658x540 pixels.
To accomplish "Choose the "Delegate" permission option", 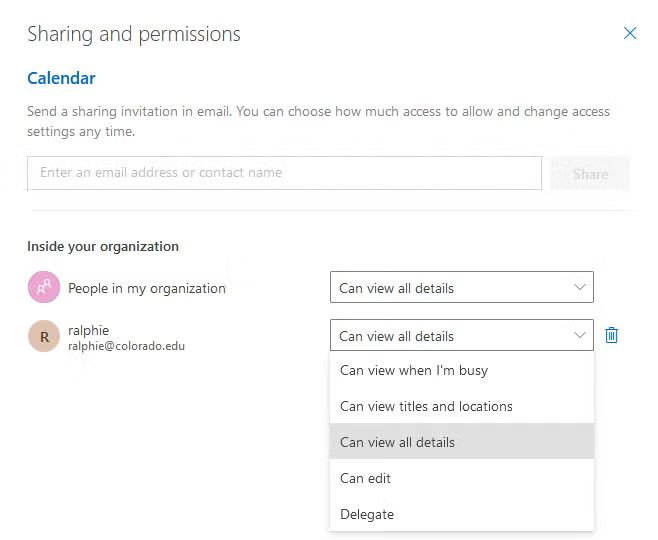I will click(367, 514).
